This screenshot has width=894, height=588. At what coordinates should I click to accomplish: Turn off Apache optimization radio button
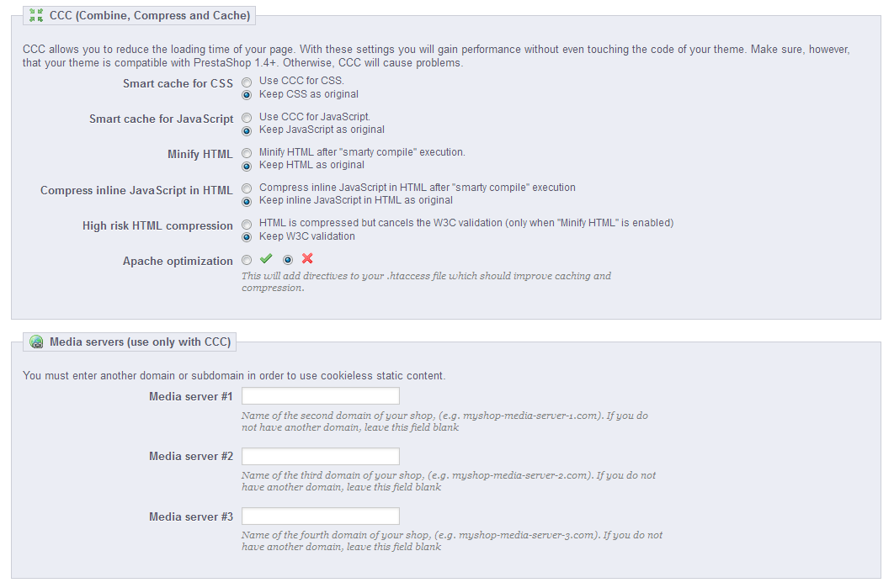point(288,260)
